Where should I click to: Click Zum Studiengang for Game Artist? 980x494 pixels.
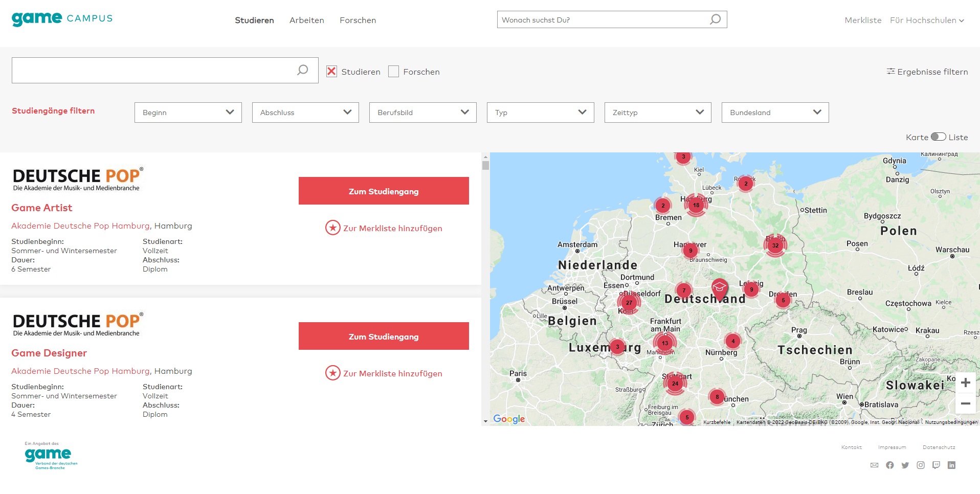click(x=384, y=191)
